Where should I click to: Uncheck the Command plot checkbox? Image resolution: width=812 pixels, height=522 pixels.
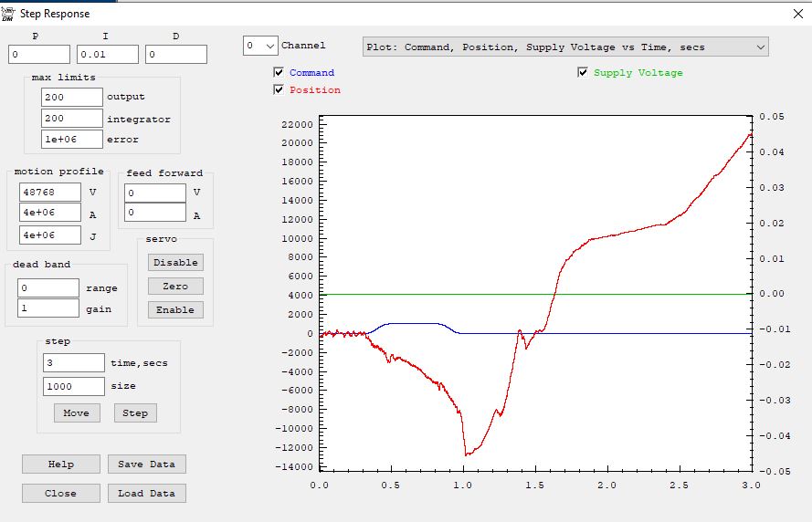point(279,73)
